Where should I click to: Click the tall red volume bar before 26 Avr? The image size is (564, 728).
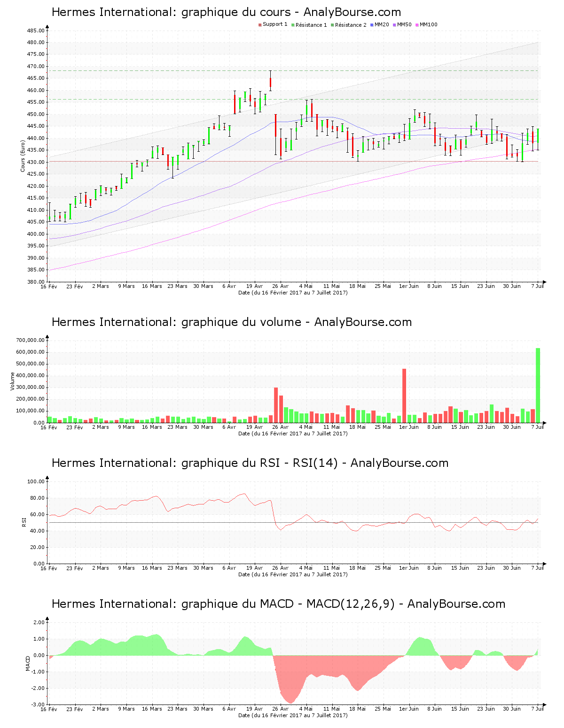coord(276,405)
